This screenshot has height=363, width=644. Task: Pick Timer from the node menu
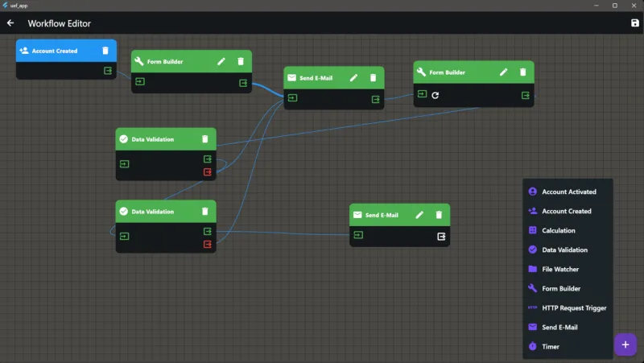[x=568, y=346]
